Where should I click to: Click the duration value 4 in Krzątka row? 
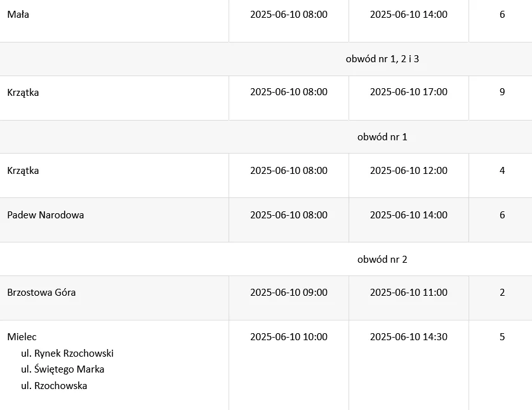502,170
